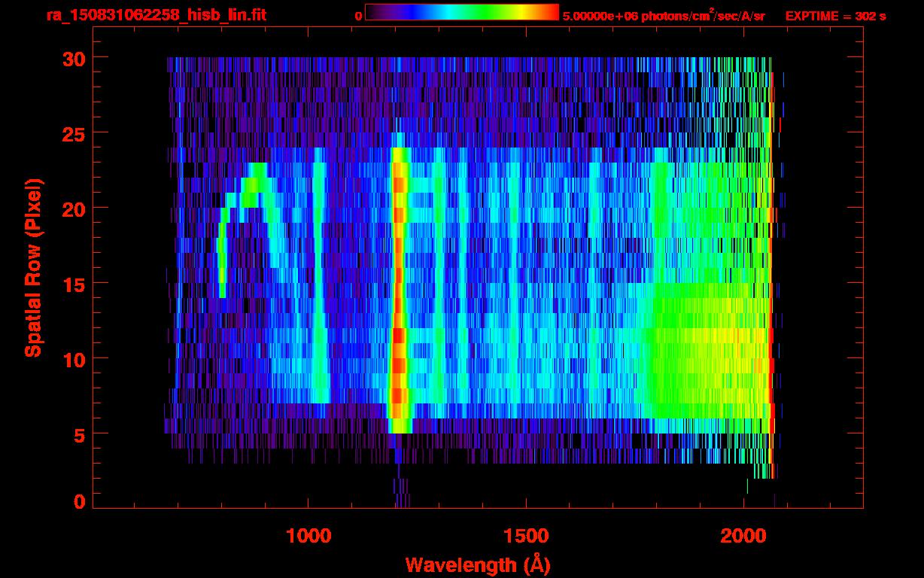Click the 5.00000e+06 photons colorbar maximum label

pyautogui.click(x=663, y=16)
